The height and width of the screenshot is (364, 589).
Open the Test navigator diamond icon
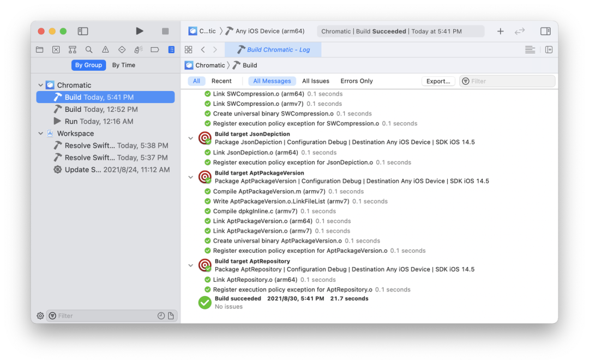point(122,50)
